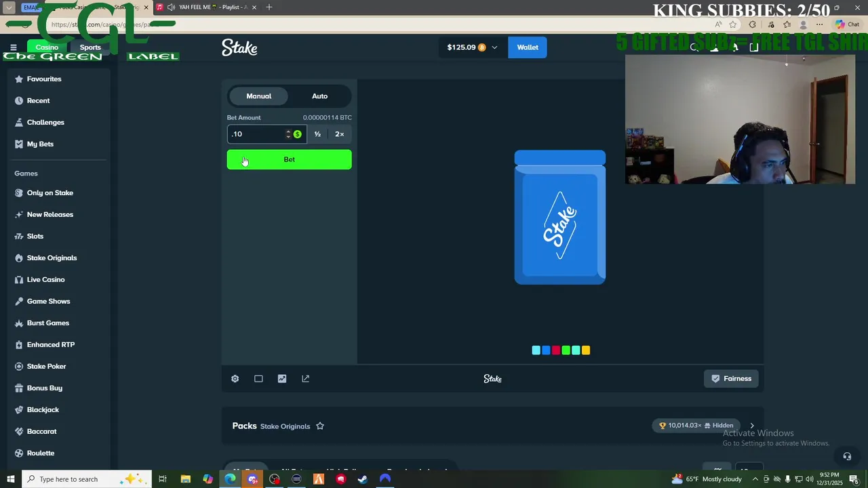Open Burst Games category

[47, 323]
